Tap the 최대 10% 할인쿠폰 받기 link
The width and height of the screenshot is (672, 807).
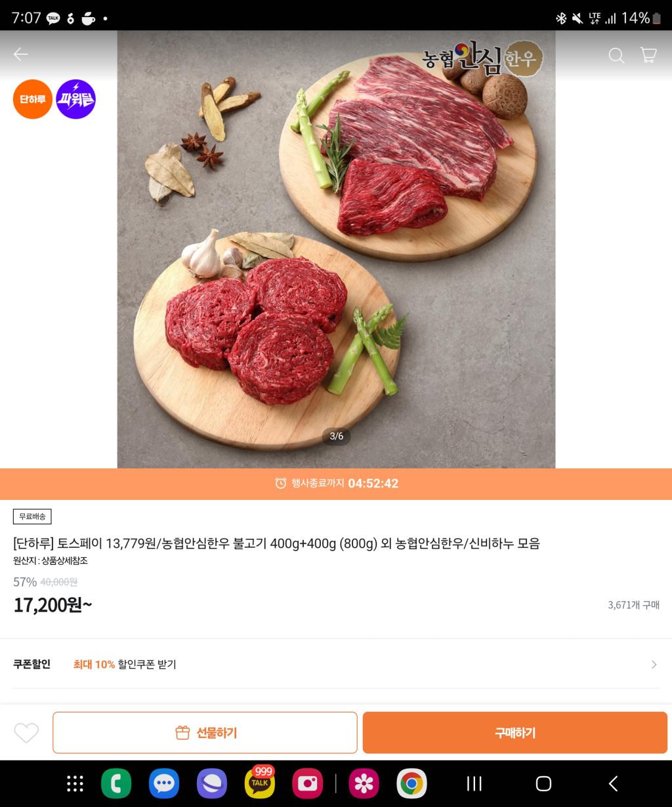[125, 665]
